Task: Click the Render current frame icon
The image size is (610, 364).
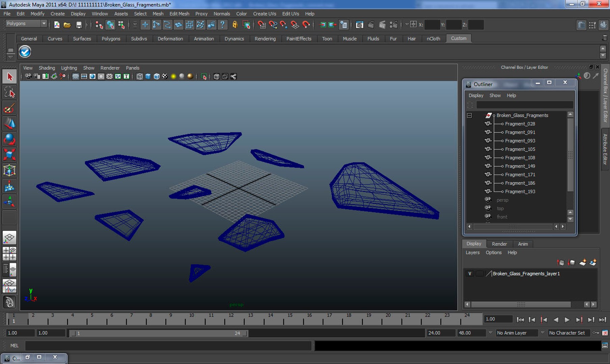Action: point(371,25)
